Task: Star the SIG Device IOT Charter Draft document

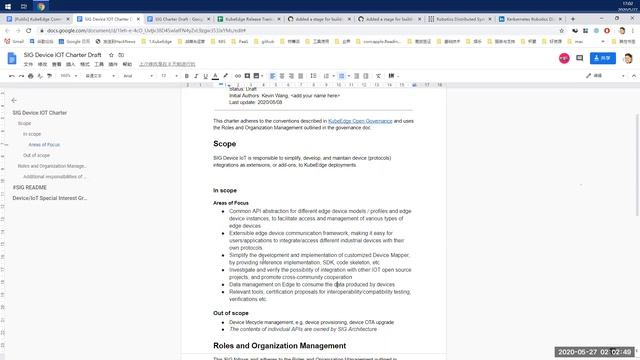Action: coord(111,55)
